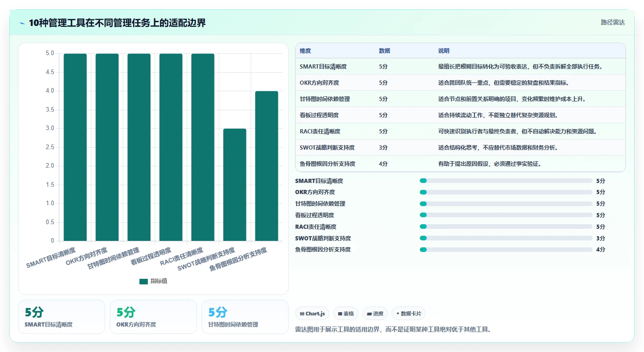Click the 5.0 y-axis label on the chart
644x352 pixels.
tap(50, 53)
